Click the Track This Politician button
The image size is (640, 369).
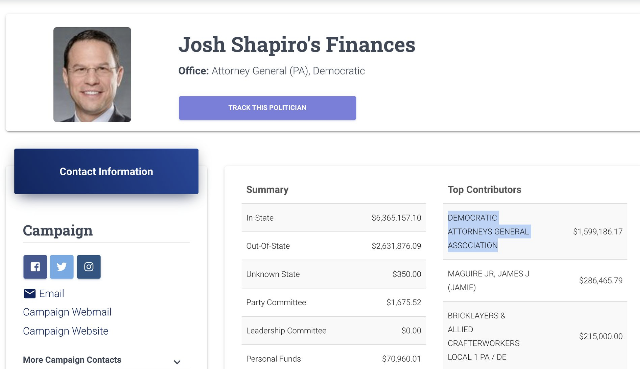267,108
